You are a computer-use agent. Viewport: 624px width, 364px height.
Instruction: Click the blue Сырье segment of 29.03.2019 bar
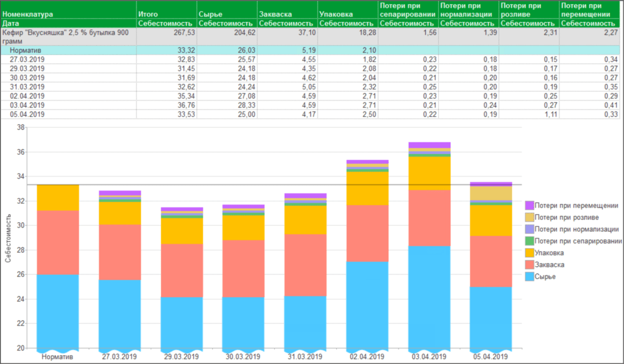click(x=182, y=323)
